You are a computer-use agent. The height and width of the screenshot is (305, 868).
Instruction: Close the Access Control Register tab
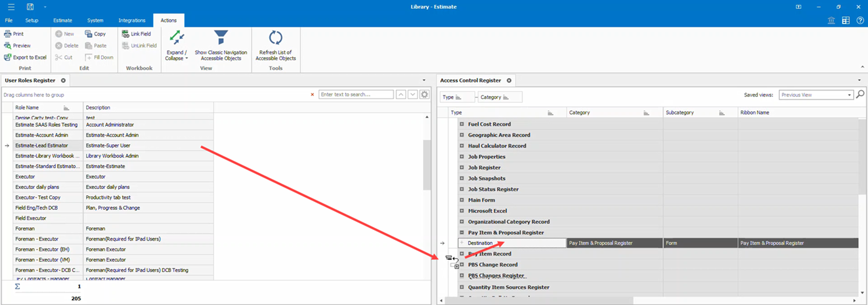509,81
